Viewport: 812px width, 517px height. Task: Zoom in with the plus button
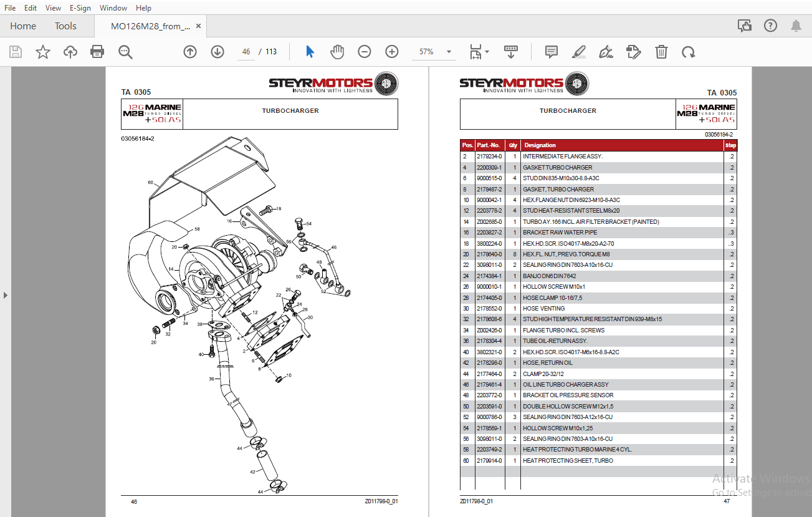[x=392, y=52]
